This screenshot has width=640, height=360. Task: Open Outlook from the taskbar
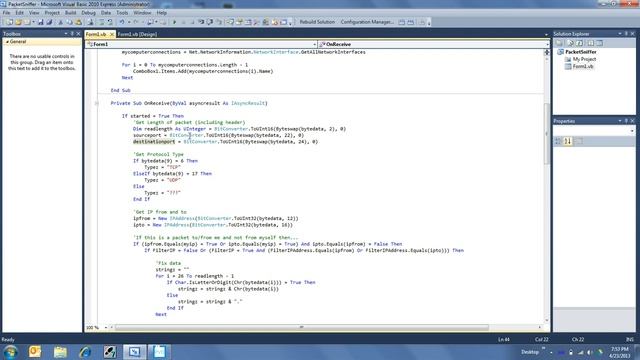[35, 351]
